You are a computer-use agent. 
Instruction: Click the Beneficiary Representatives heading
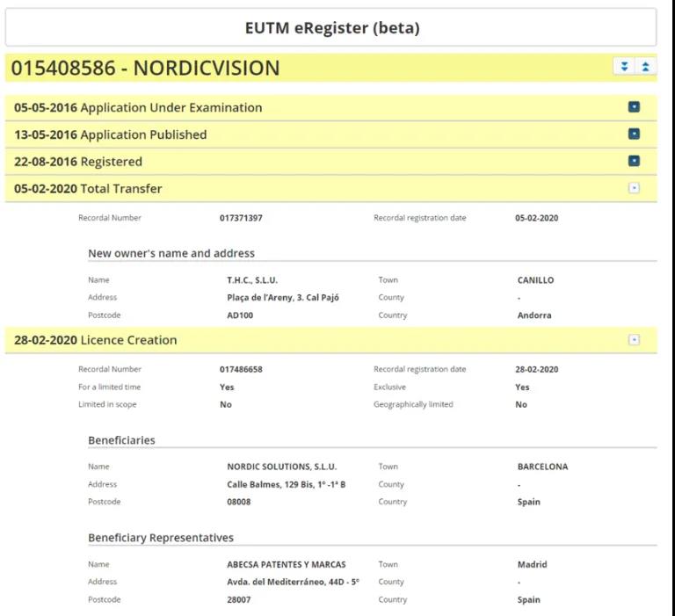[x=161, y=538]
